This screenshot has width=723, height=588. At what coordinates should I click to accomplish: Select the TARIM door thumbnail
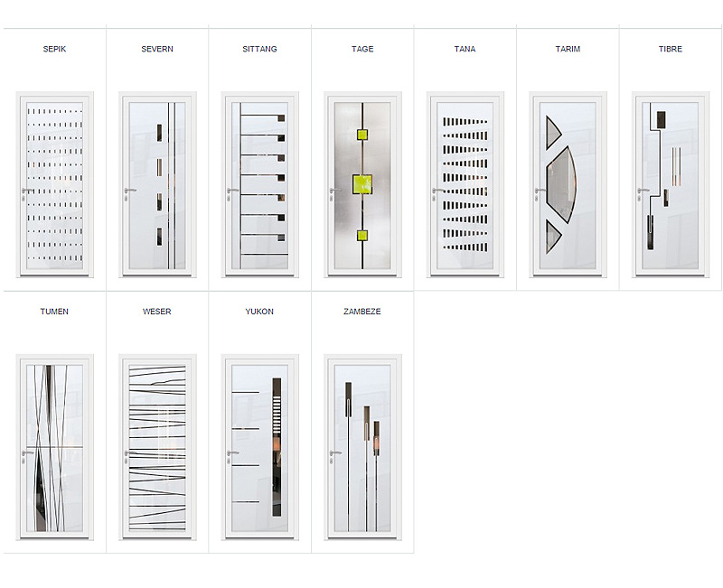568,185
